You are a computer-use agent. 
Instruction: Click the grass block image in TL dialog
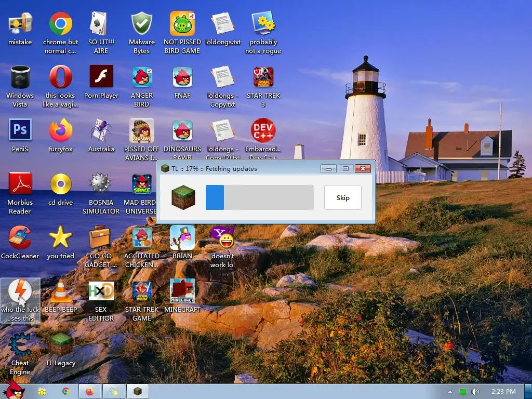(x=183, y=197)
